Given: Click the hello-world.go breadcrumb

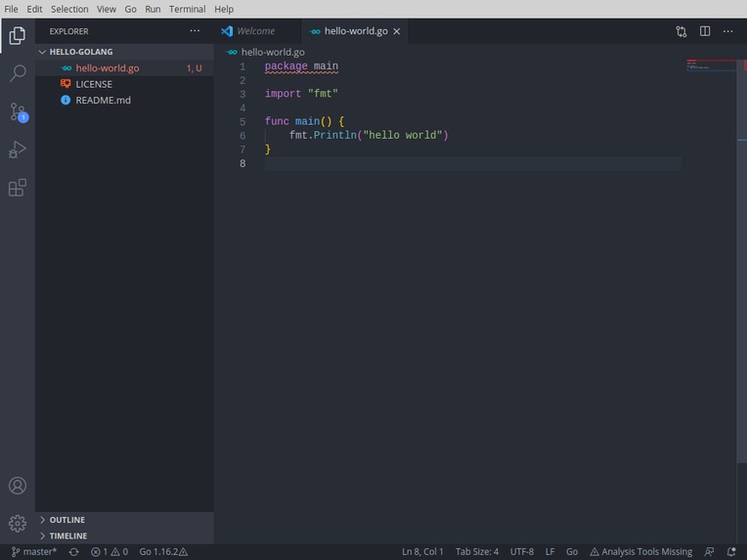Looking at the screenshot, I should click(x=273, y=53).
